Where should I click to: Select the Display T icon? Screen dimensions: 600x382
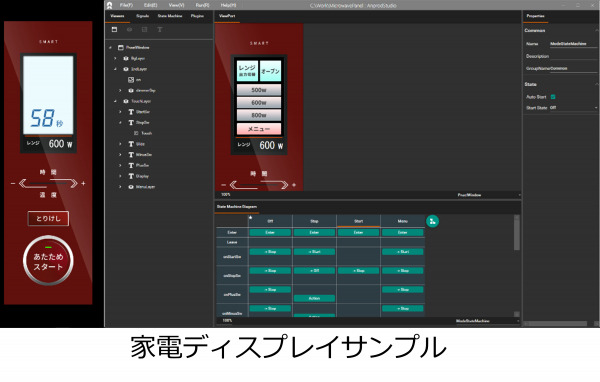coord(131,176)
